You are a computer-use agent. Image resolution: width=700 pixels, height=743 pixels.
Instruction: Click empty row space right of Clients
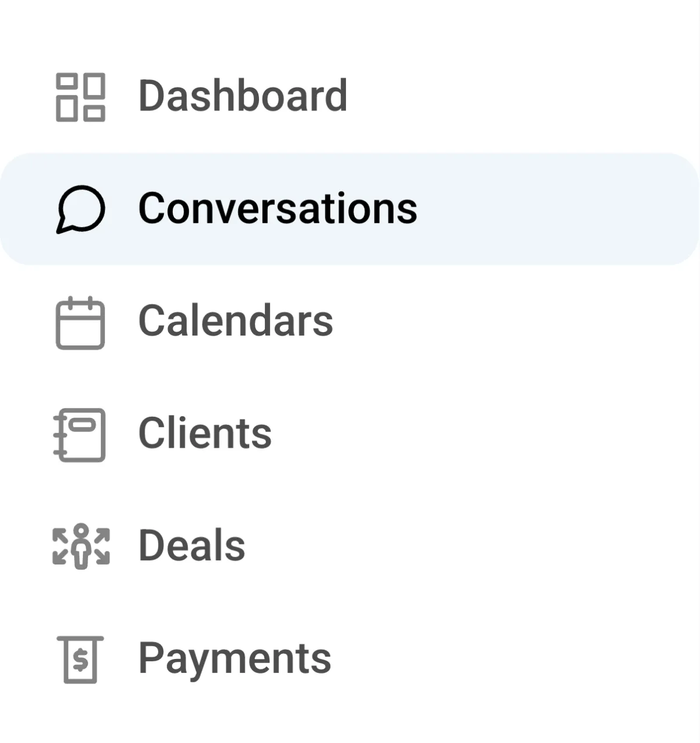pos(525,434)
